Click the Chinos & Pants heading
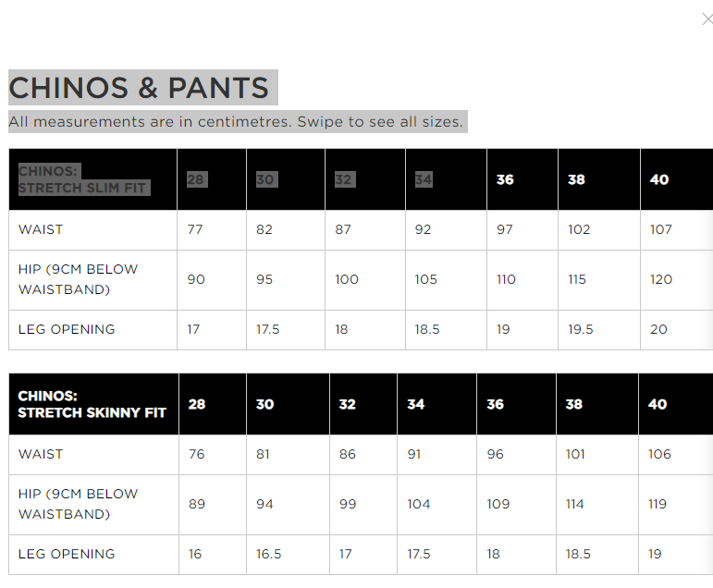The height and width of the screenshot is (588, 713). [x=139, y=87]
